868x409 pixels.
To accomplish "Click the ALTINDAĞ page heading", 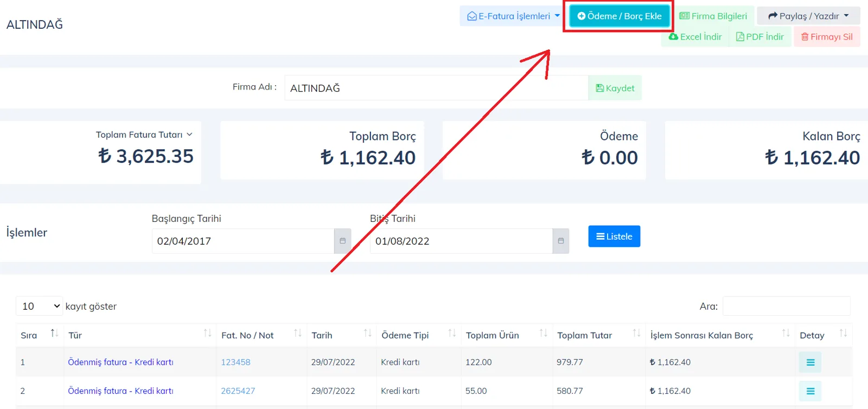I will 35,24.
